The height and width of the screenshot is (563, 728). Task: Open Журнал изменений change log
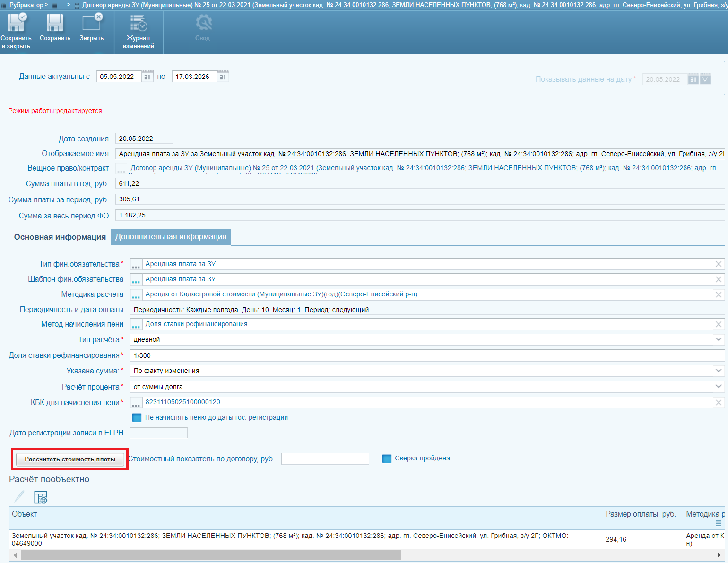(139, 31)
